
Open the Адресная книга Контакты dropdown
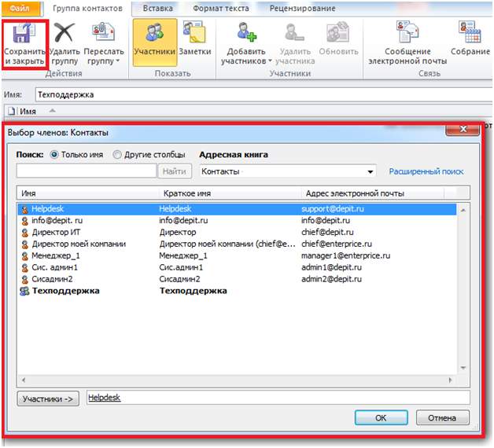point(288,171)
